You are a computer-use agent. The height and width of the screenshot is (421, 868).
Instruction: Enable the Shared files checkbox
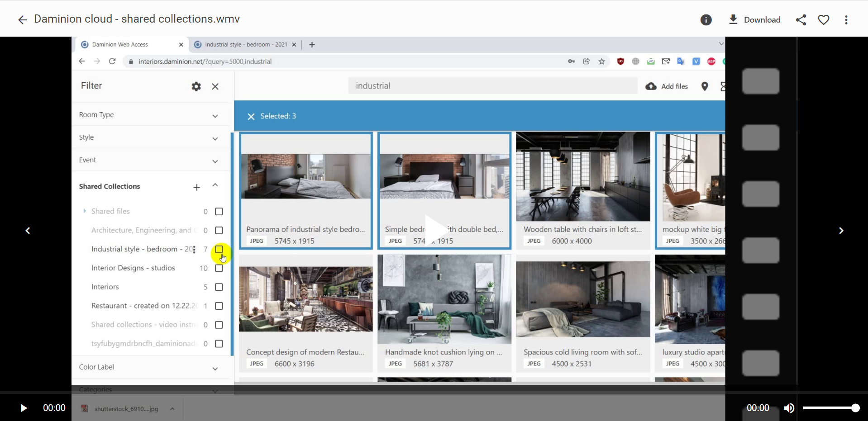point(219,212)
